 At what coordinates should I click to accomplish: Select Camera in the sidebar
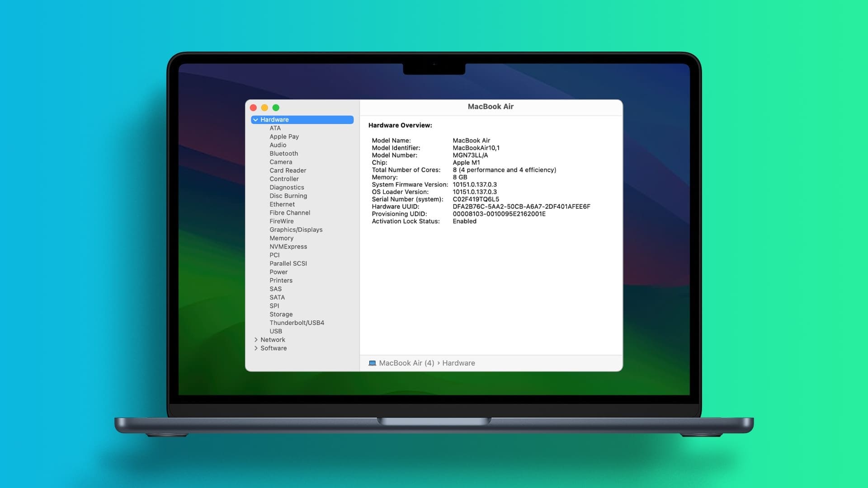point(281,162)
